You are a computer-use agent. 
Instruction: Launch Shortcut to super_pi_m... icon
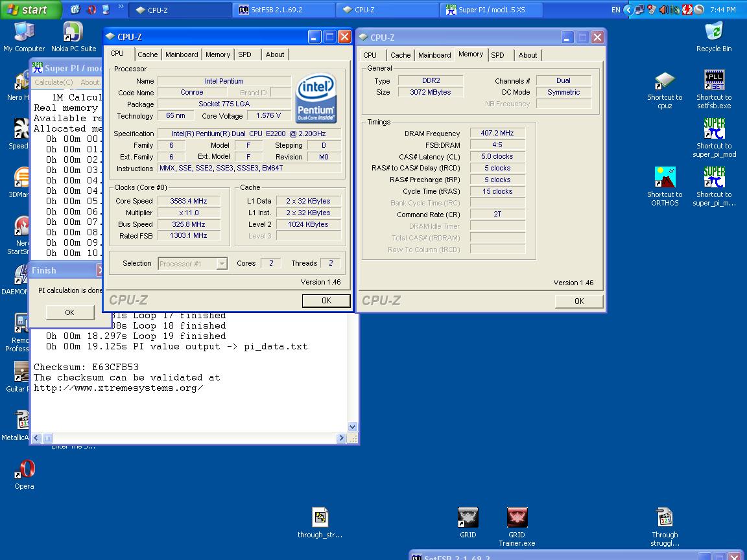point(714,187)
